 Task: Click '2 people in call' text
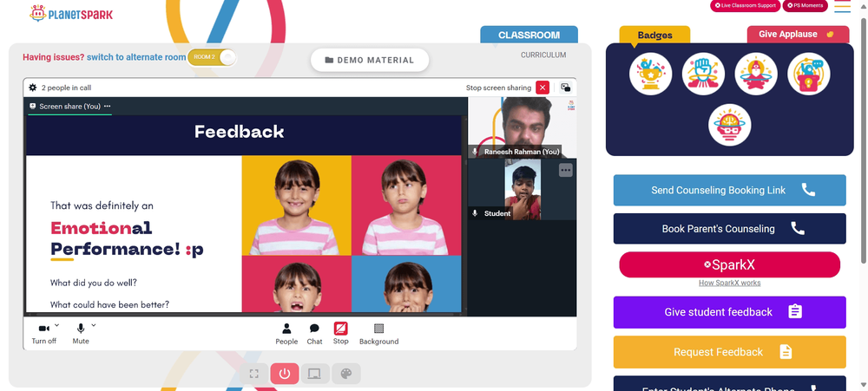point(67,88)
